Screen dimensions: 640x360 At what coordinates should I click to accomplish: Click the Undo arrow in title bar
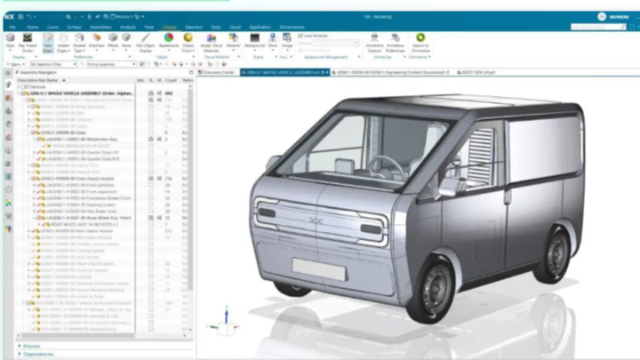point(29,17)
